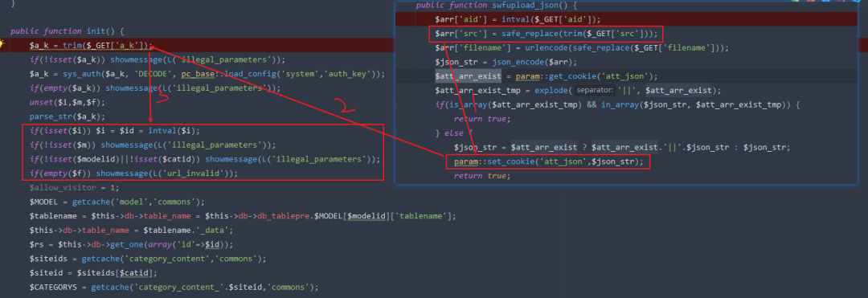Click the $arr['aid'] = intval($_GET['aid']); line

(518, 19)
